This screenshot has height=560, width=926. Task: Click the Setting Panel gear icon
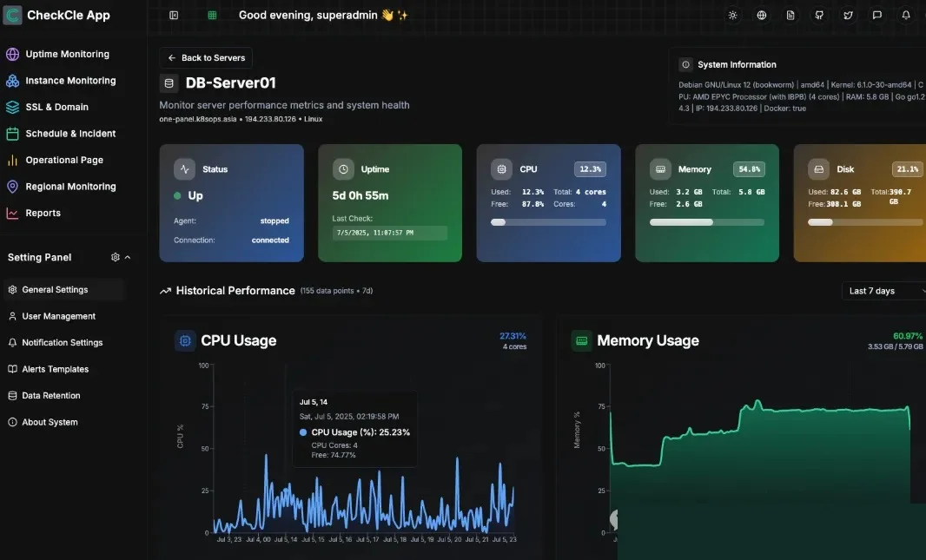(x=116, y=257)
